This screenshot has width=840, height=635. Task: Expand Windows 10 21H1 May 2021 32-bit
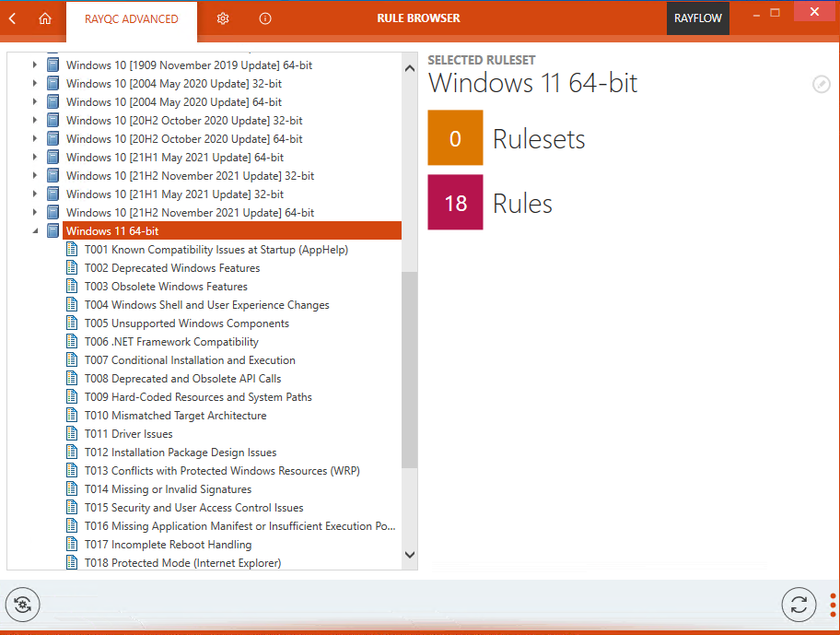pyautogui.click(x=35, y=194)
